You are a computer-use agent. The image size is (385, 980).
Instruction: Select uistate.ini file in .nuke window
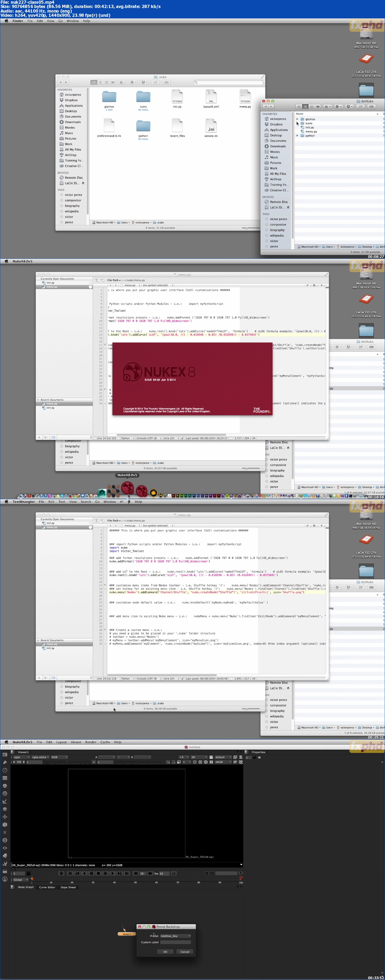(x=211, y=128)
